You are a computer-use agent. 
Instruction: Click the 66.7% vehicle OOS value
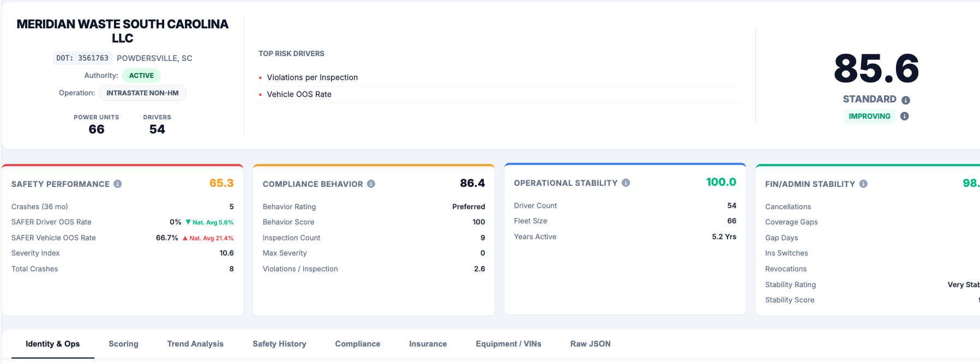click(167, 238)
